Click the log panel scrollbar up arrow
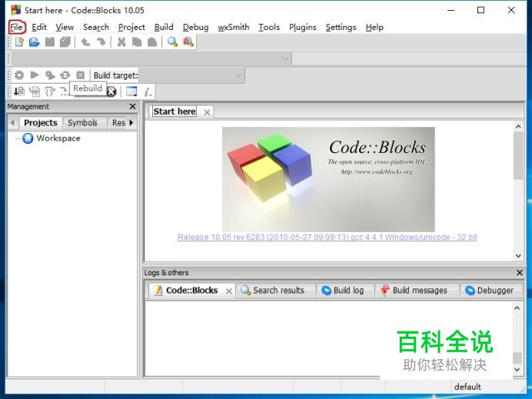This screenshot has width=532, height=399. tap(517, 308)
